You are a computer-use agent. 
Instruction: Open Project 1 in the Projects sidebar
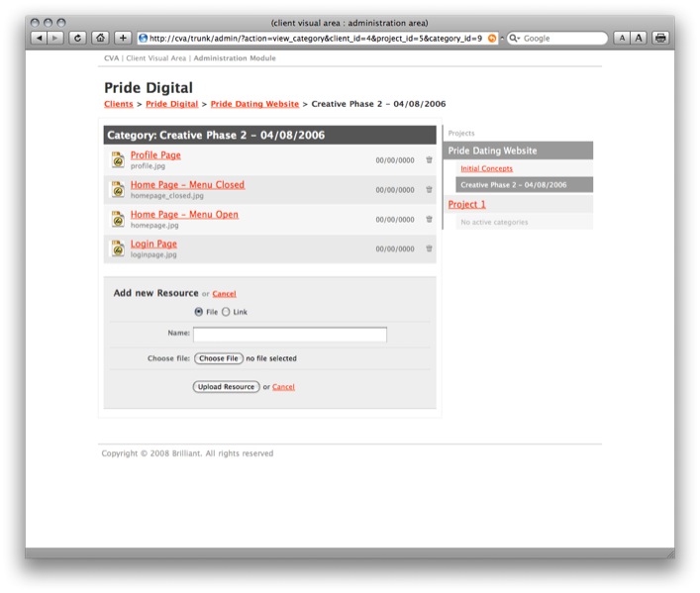click(467, 204)
